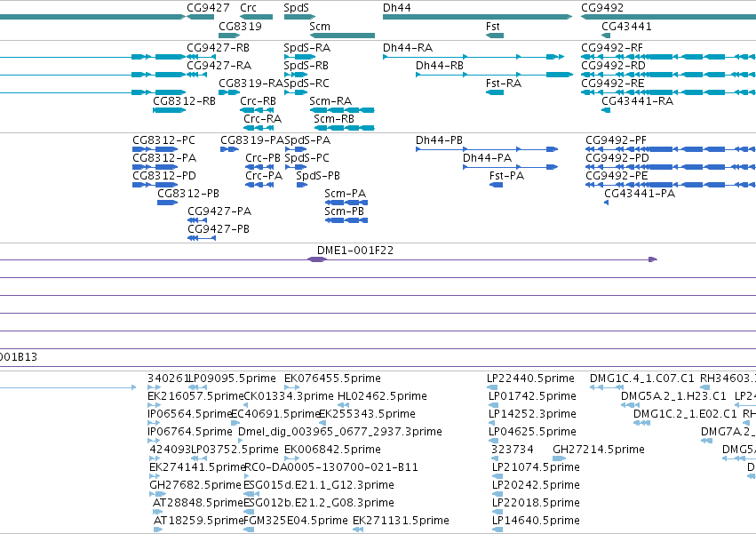Click protein CG8312-PB label
756x534 pixels.
click(x=188, y=194)
